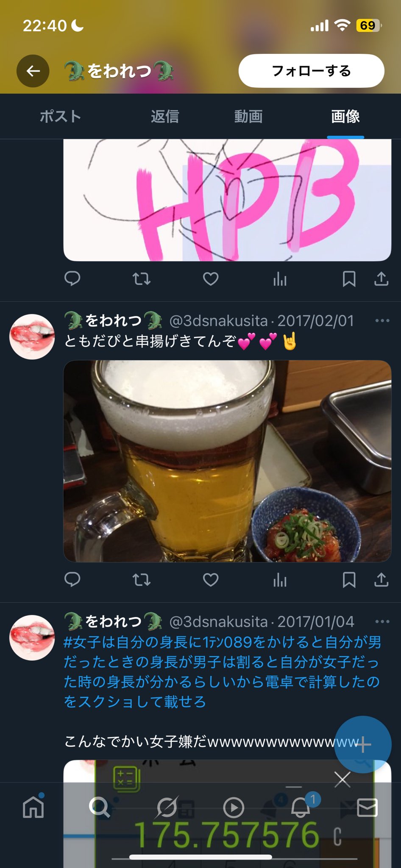Image resolution: width=401 pixels, height=868 pixels.
Task: Open the hashtag about 身長 calculation
Action: [x=222, y=672]
